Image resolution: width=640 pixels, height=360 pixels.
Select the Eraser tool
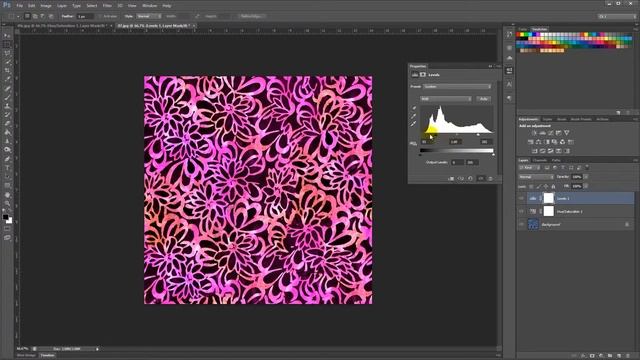point(7,123)
